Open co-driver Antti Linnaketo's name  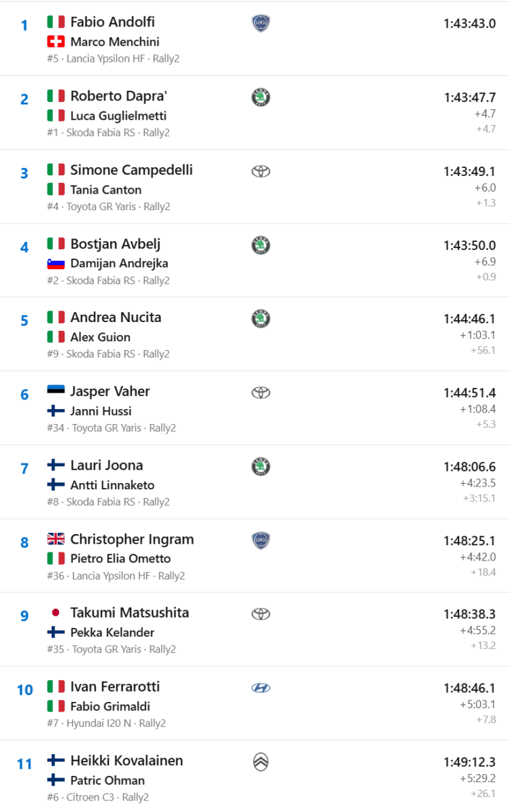112,484
